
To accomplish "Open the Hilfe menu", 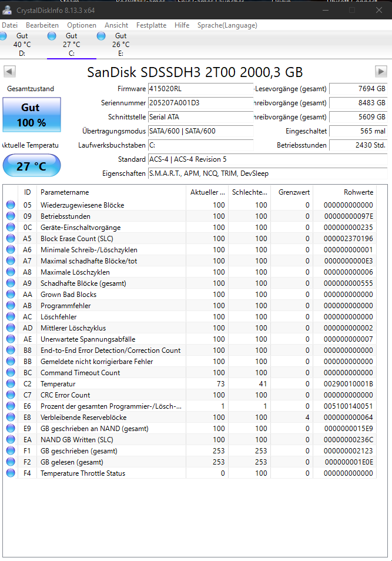I will [182, 25].
